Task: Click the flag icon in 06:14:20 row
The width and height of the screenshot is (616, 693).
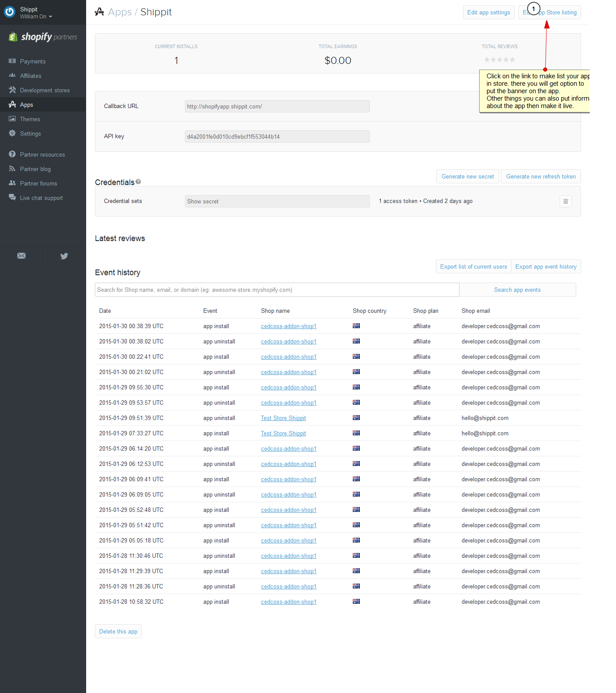Action: pos(356,448)
